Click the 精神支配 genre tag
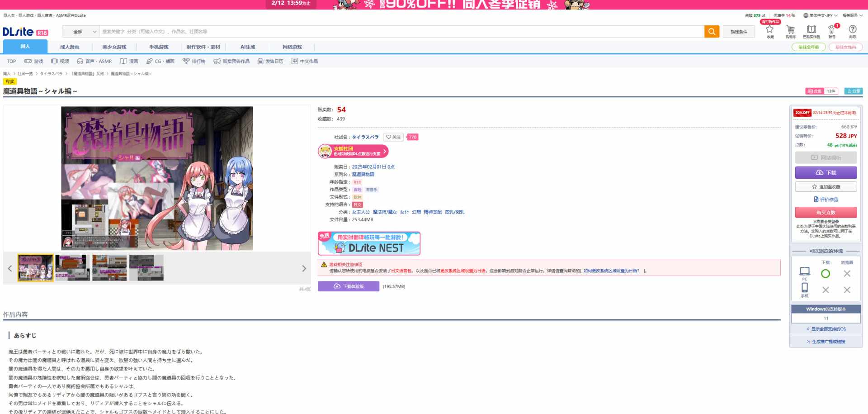Screen dimensions: 868x414 point(433,212)
